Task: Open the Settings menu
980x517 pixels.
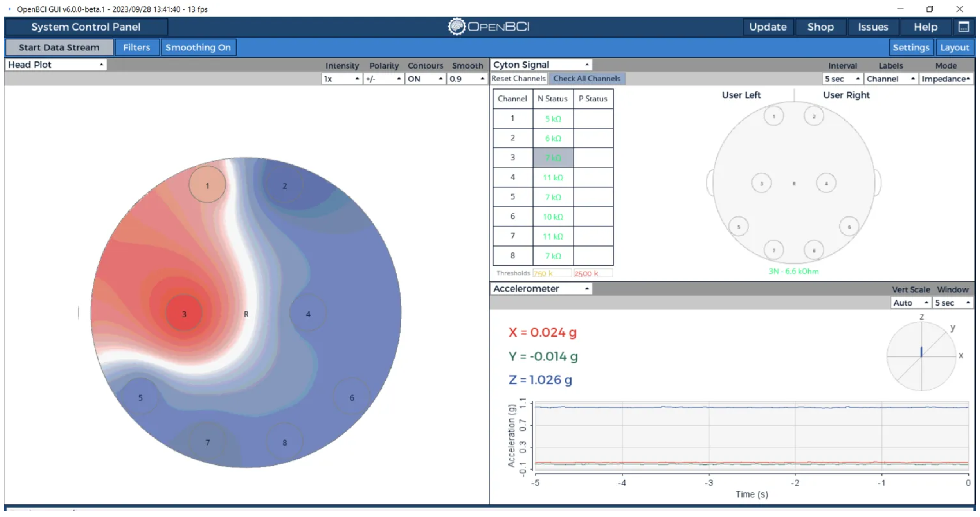Action: 911,47
